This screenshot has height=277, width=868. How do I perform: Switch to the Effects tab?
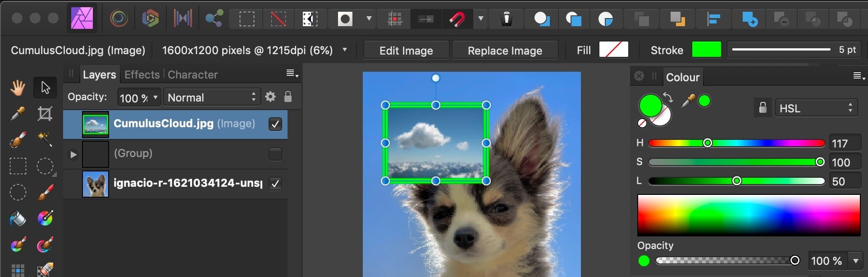pos(142,75)
